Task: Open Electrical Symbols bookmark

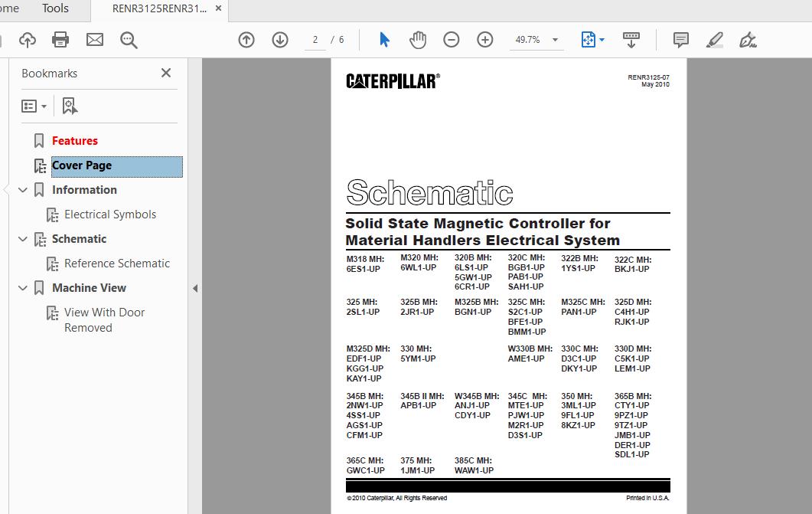Action: tap(110, 214)
